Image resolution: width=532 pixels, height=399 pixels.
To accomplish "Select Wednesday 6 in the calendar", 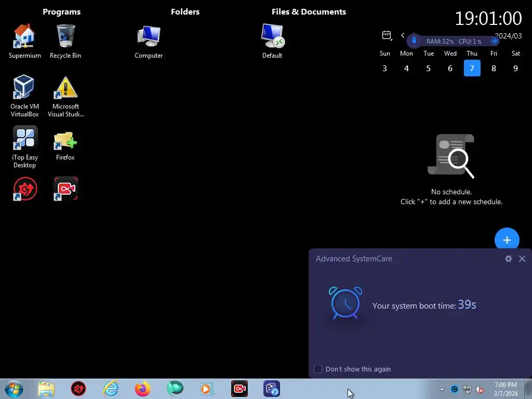I will click(x=450, y=68).
